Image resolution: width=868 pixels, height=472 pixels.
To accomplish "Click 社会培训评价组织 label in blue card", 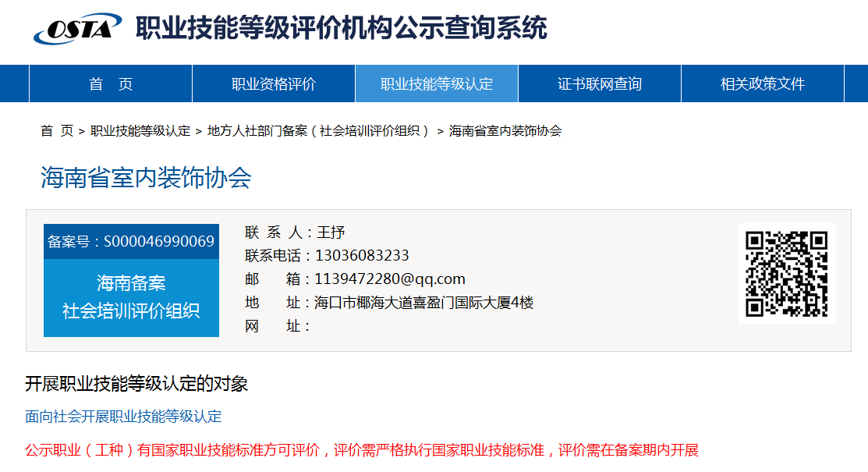I will point(131,311).
